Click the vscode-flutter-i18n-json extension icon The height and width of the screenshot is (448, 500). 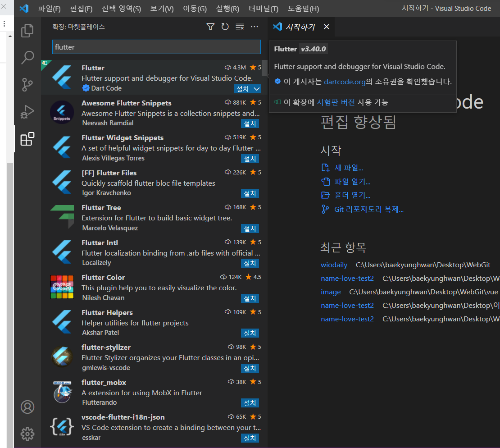pos(62,427)
